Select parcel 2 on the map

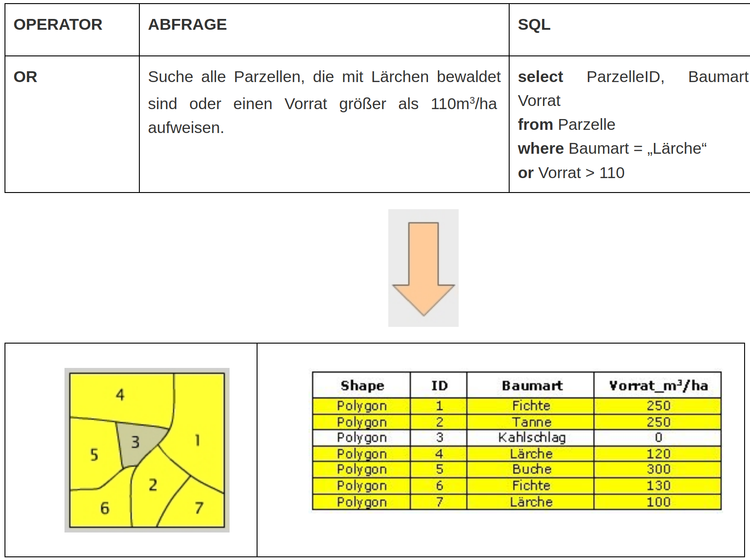coord(153,485)
